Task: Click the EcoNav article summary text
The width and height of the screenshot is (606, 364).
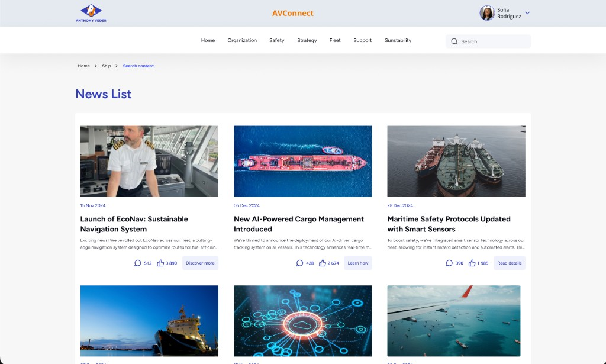Action: [149, 244]
